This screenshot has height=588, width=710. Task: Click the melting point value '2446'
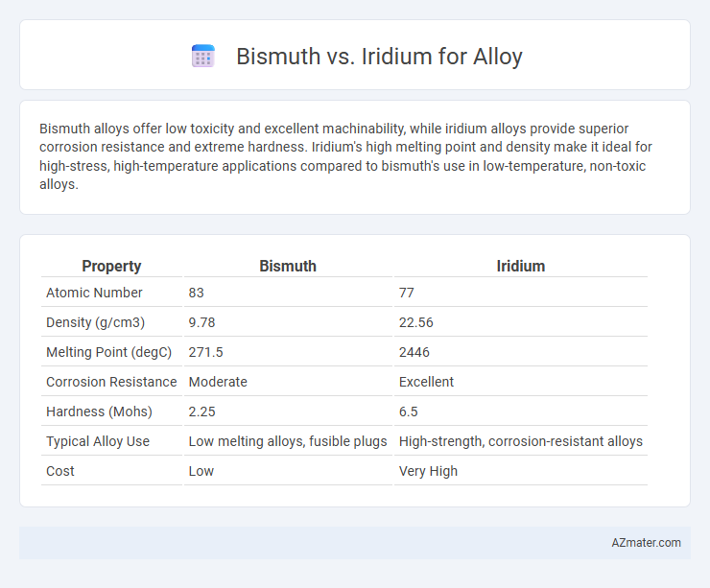414,352
